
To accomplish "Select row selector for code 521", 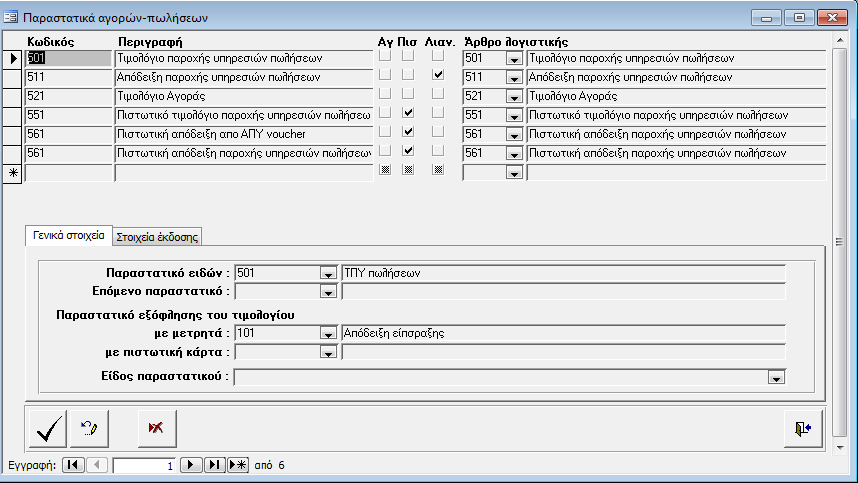I will point(13,96).
